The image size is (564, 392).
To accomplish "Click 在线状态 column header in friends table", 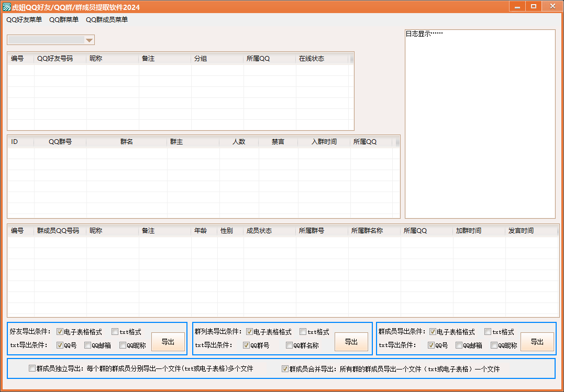I will pyautogui.click(x=322, y=59).
